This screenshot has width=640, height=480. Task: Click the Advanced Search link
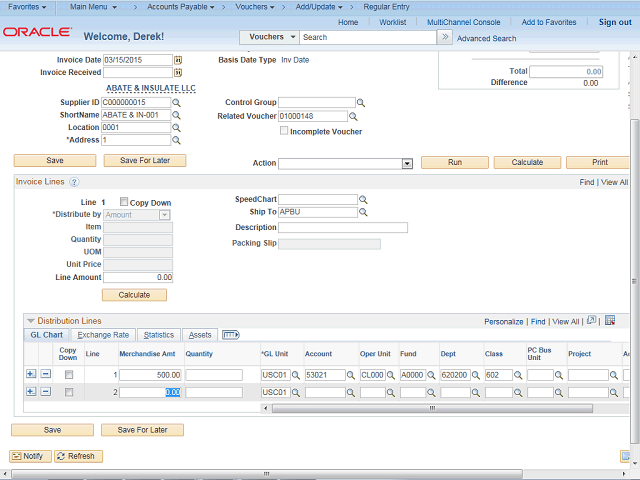pos(486,38)
